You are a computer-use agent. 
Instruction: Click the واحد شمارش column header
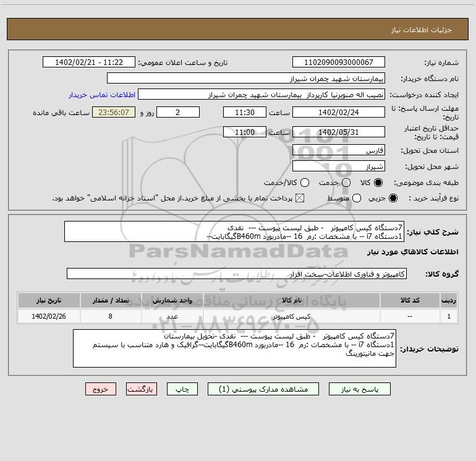coord(172,301)
